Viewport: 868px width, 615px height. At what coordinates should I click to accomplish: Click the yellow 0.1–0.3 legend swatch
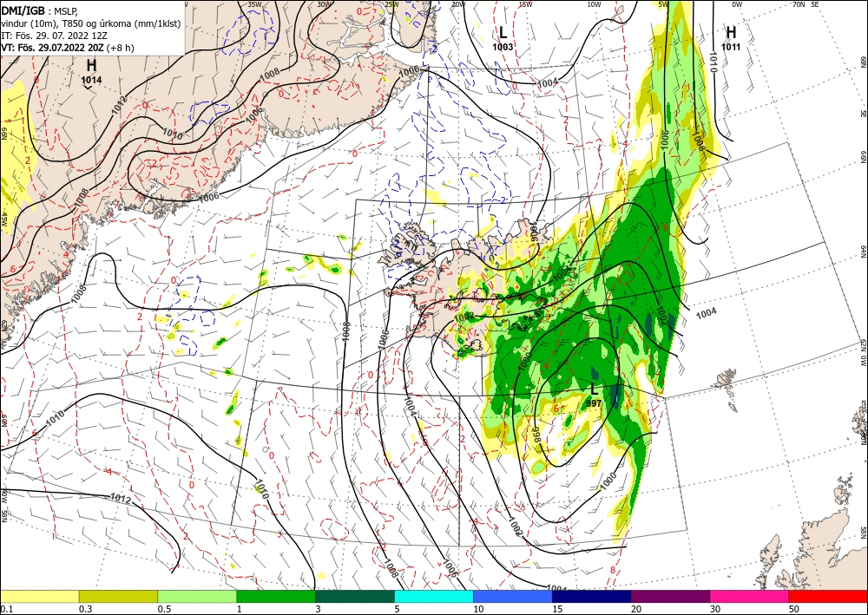click(39, 596)
